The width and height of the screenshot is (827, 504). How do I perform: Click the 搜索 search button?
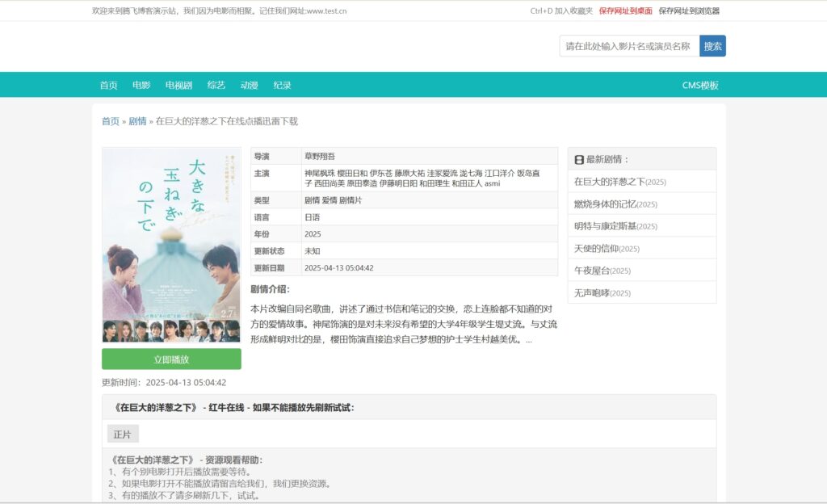point(712,46)
